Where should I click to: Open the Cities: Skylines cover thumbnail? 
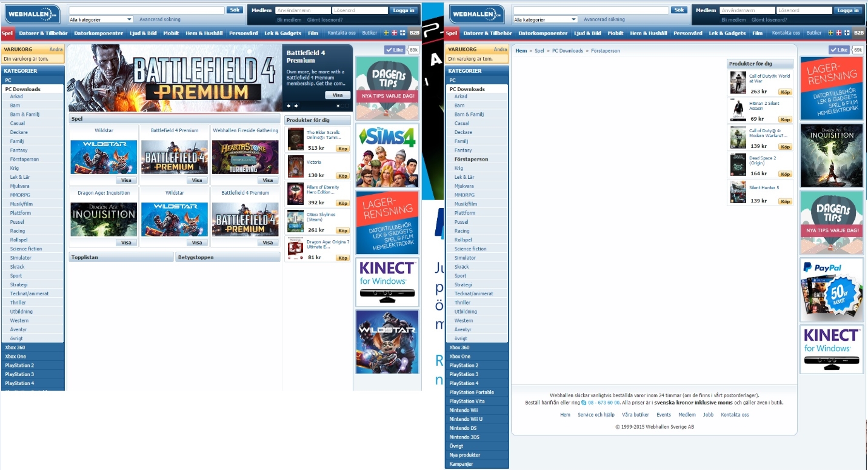tap(295, 221)
